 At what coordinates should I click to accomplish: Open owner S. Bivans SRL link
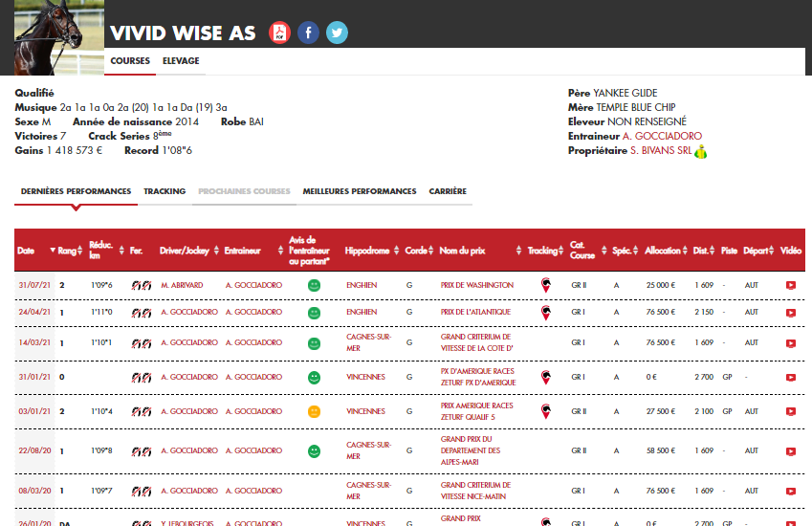660,151
